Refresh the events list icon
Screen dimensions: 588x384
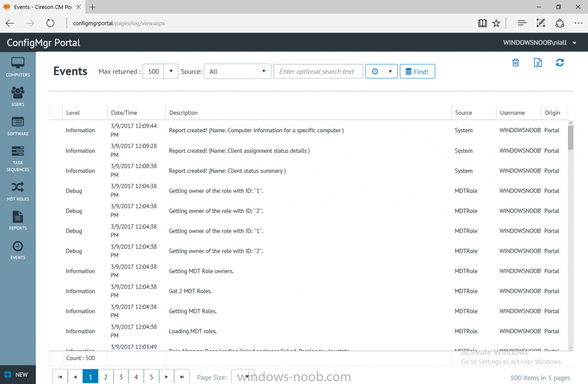click(560, 62)
